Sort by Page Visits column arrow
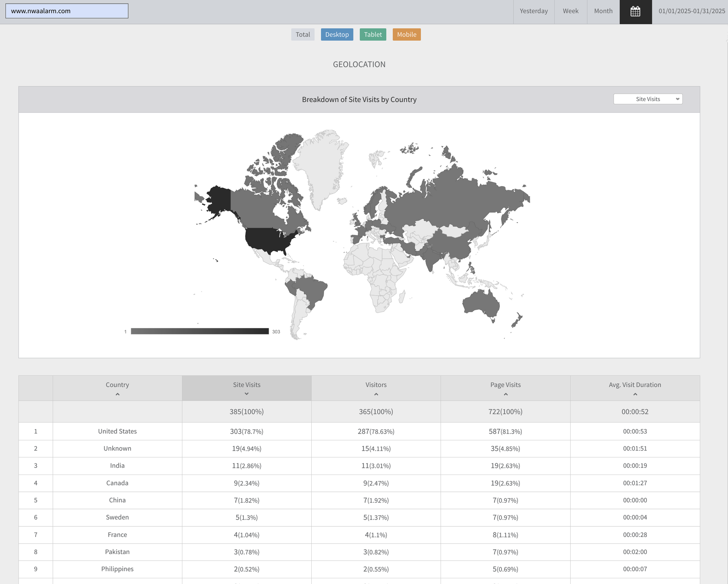The image size is (728, 584). 505,395
